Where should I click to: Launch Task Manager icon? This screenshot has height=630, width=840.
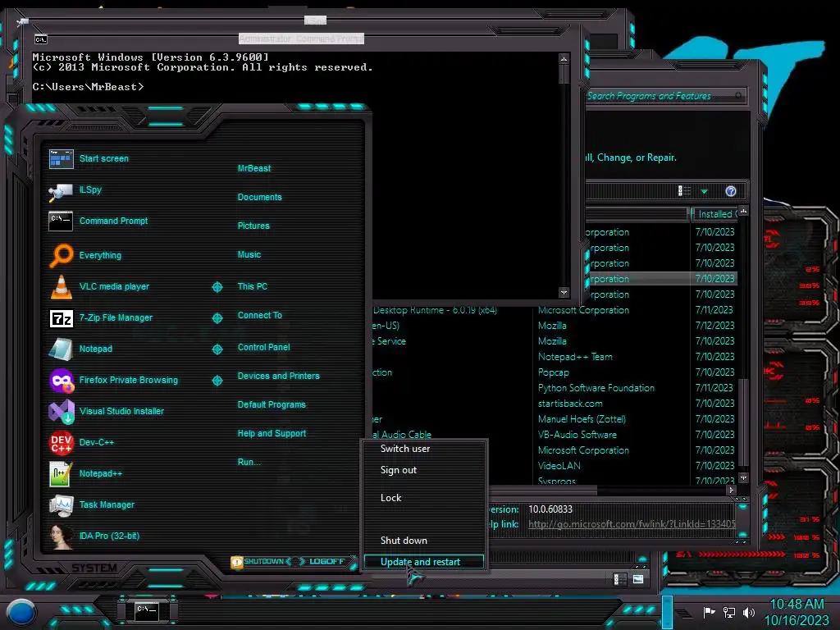coord(61,505)
